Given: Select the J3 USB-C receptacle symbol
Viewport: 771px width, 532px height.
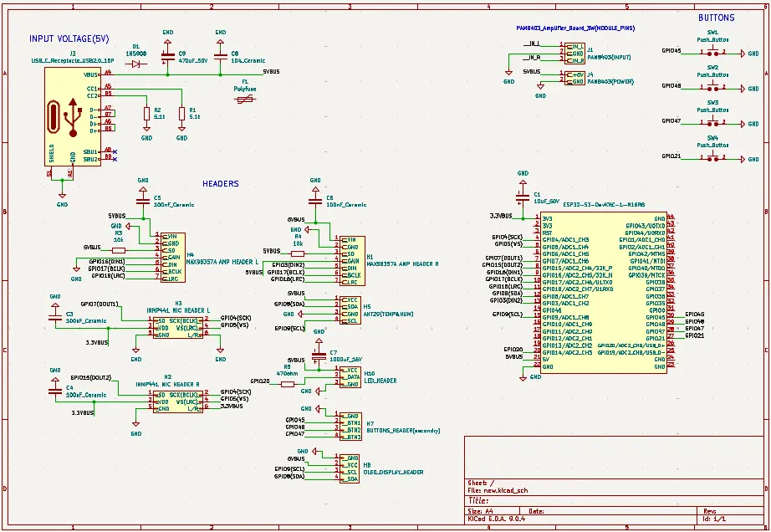Looking at the screenshot, I should click(73, 116).
